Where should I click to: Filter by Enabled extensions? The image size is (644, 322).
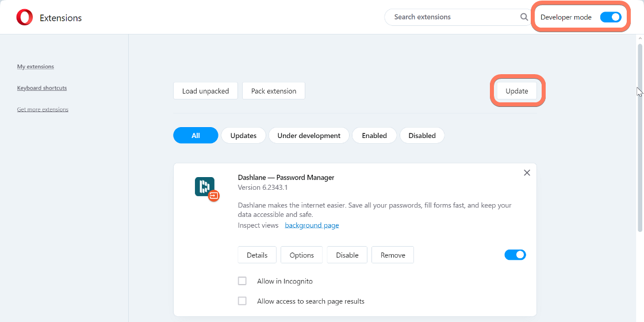(x=374, y=136)
